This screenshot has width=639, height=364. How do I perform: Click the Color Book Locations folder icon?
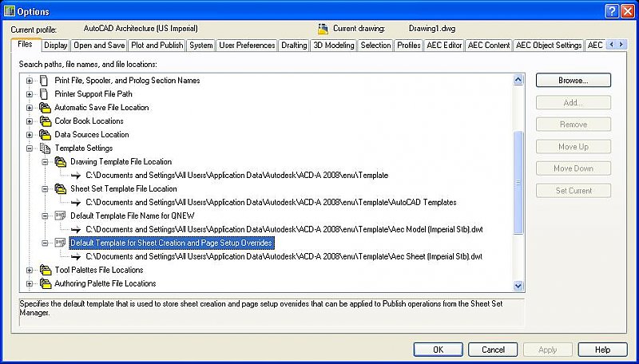coord(46,121)
